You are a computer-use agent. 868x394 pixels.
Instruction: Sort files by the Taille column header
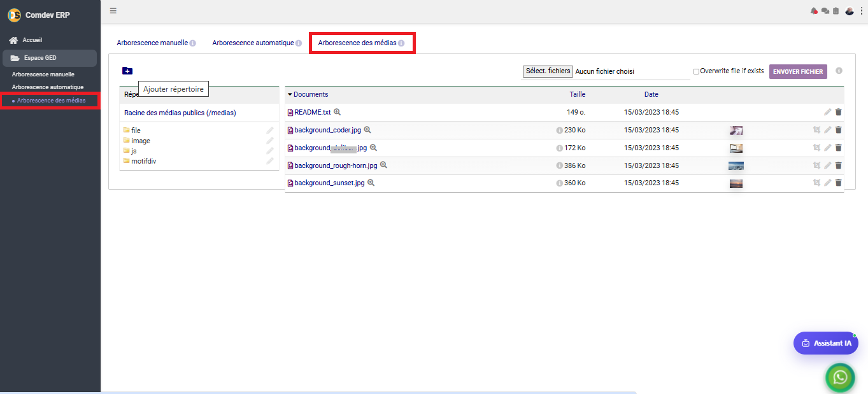coord(578,94)
